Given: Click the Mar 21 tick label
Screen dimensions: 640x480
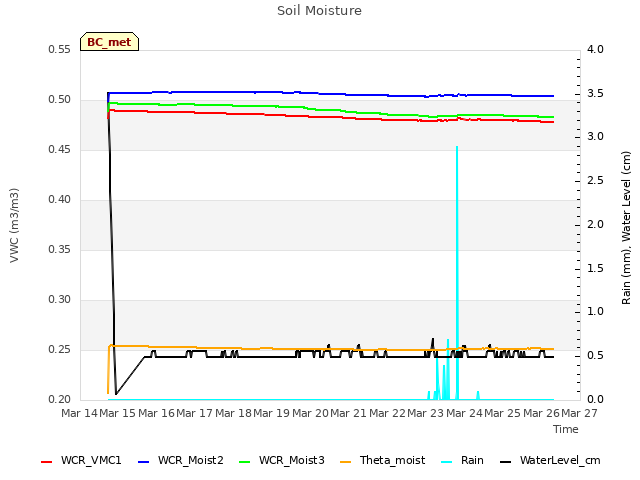Looking at the screenshot, I should [349, 413].
